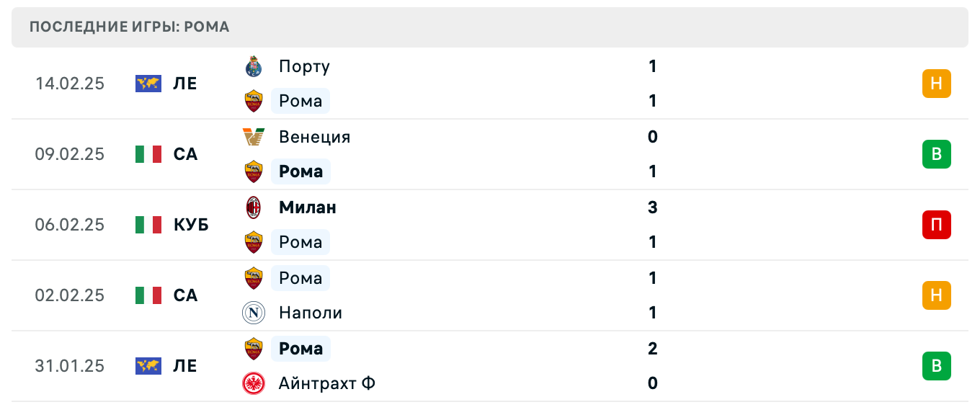Click the Napoli club crest icon
Screen dimensions: 980x415
(x=254, y=313)
